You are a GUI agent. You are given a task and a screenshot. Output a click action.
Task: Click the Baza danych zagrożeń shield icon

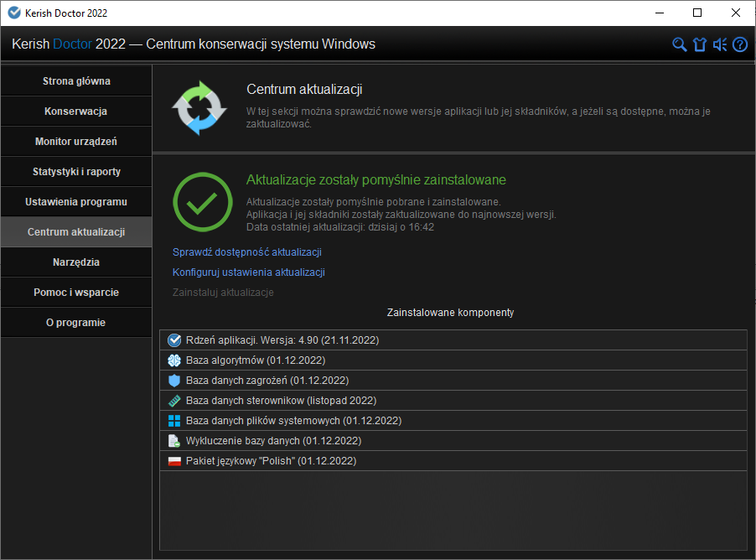coord(174,381)
